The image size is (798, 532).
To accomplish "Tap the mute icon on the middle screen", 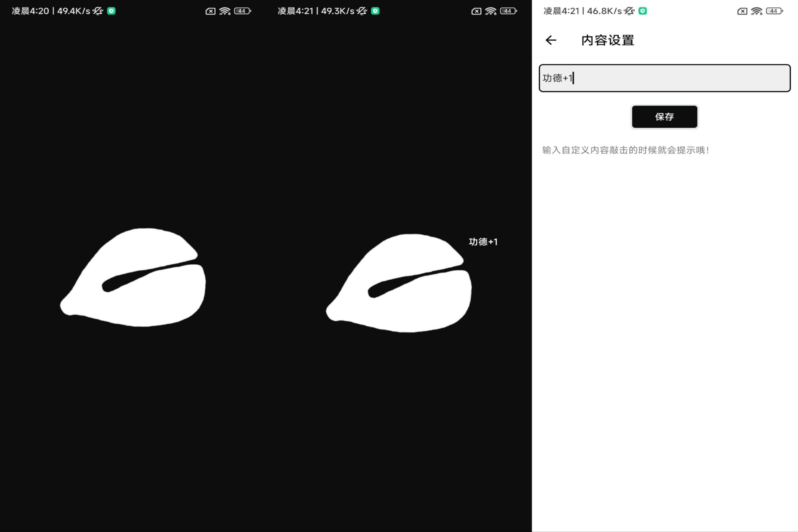I will [361, 11].
